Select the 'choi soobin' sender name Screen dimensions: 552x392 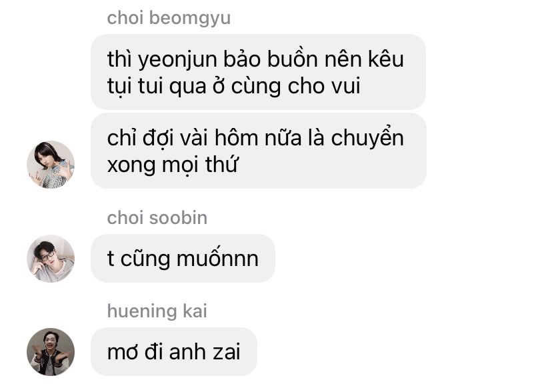pos(157,218)
